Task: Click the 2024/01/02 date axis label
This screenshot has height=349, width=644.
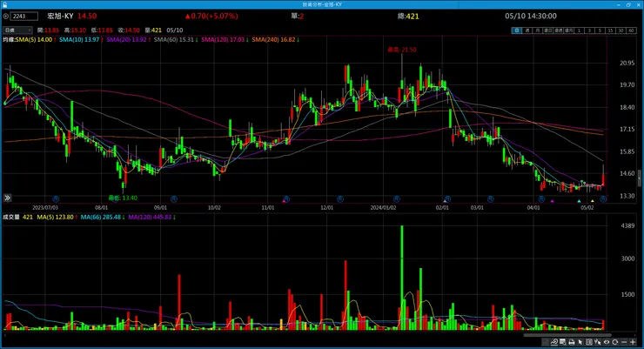Action: coord(383,208)
